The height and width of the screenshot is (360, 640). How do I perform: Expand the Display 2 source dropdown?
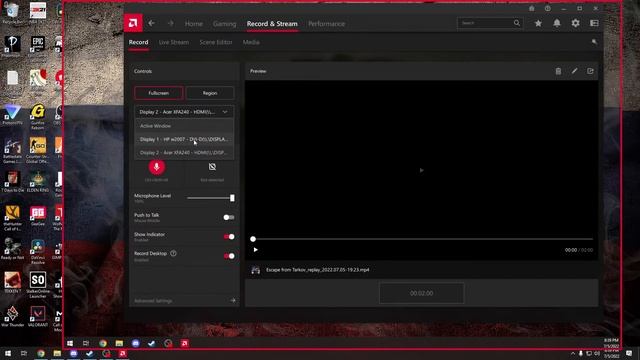pos(184,112)
